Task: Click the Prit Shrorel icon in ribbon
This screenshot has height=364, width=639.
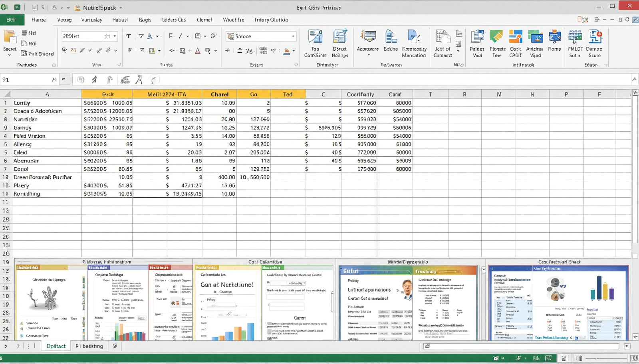Action: 24,53
